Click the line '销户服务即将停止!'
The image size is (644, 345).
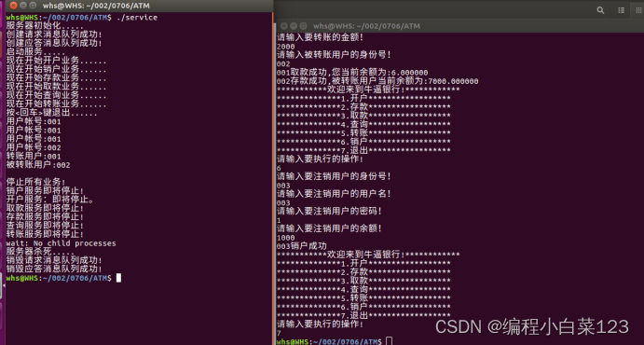(x=45, y=191)
